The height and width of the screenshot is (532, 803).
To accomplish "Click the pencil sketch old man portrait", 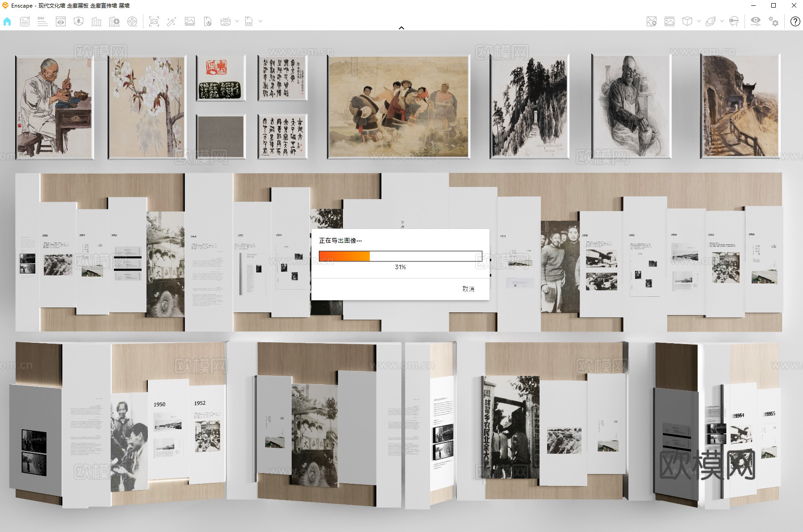I will pos(631,106).
